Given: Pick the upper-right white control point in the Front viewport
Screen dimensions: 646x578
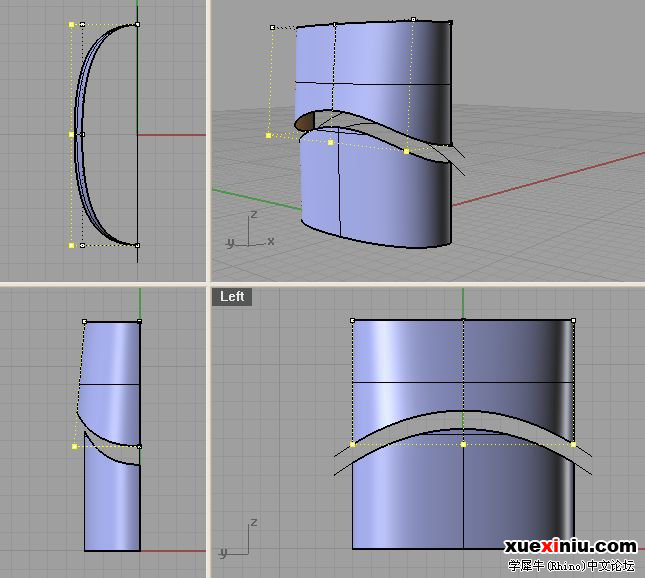Looking at the screenshot, I should pos(139,321).
